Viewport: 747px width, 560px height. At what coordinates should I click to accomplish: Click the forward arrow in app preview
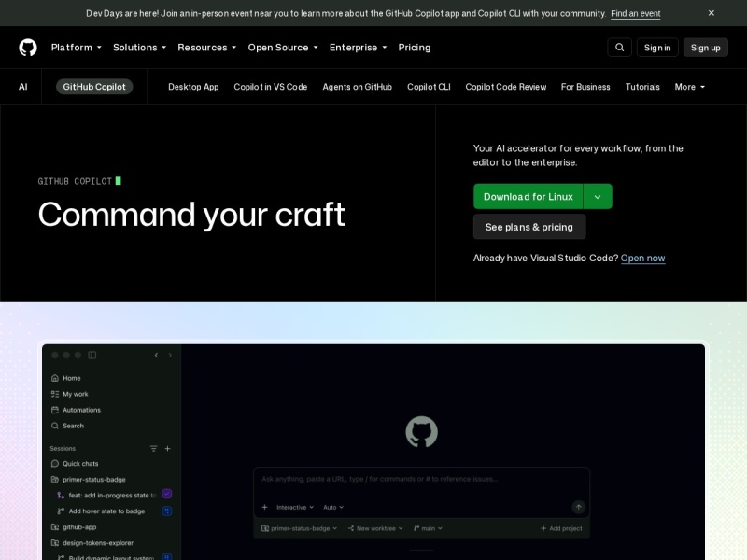[x=170, y=356]
